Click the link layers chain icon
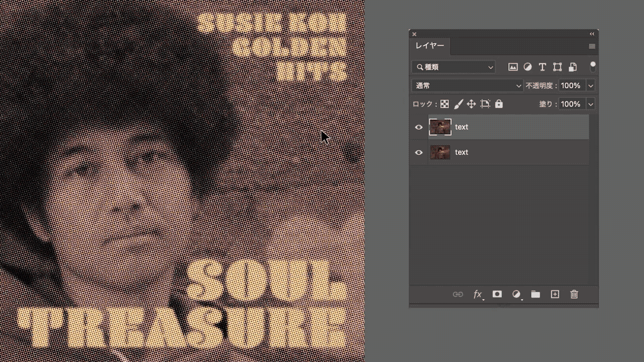 (458, 294)
